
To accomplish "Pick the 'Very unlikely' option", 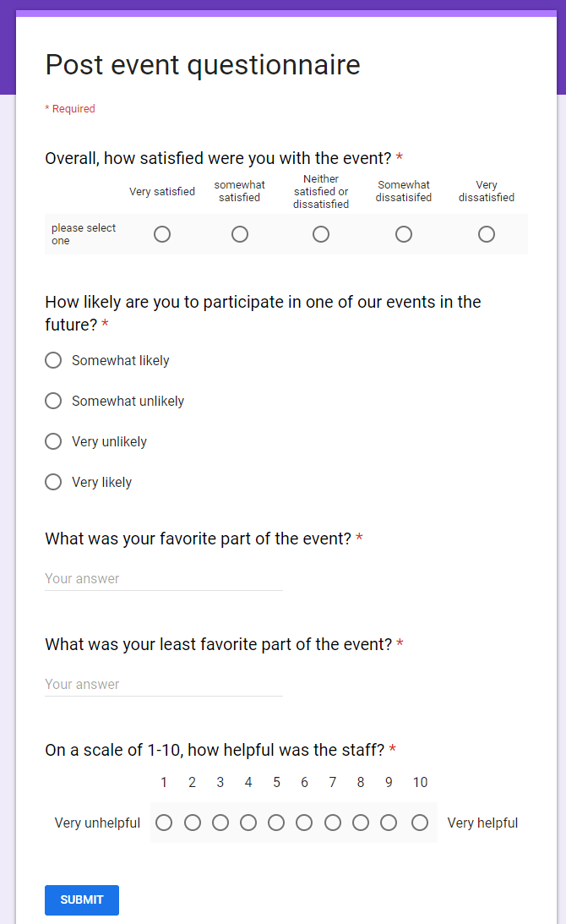I will click(x=53, y=441).
